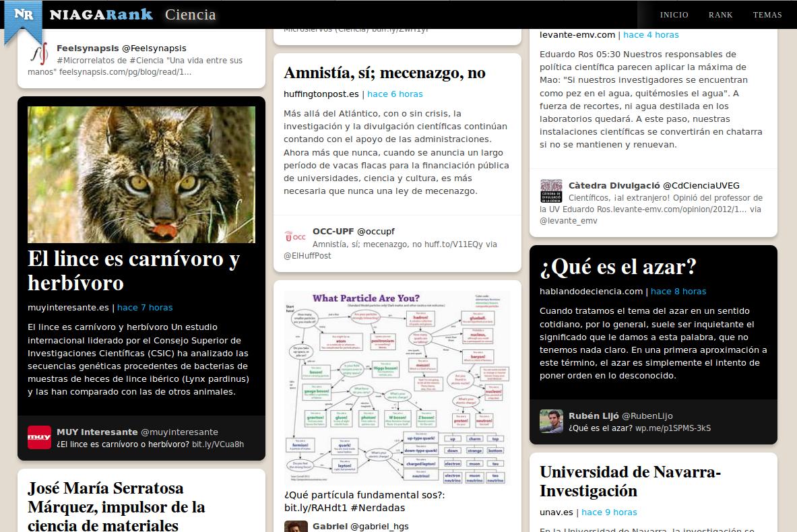Click the 'hace 8 horas' timestamp link
This screenshot has height=532, width=797.
tap(678, 292)
